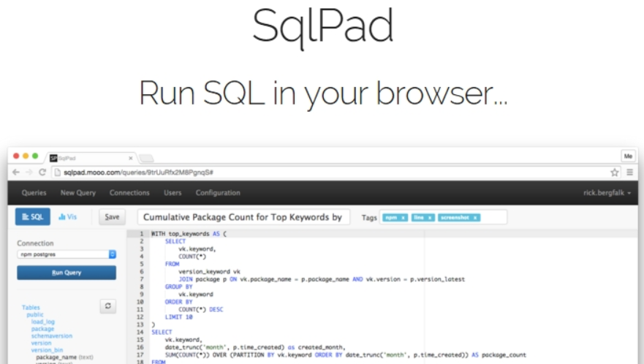The height and width of the screenshot is (364, 644).
Task: Save the current query
Action: pos(112,217)
